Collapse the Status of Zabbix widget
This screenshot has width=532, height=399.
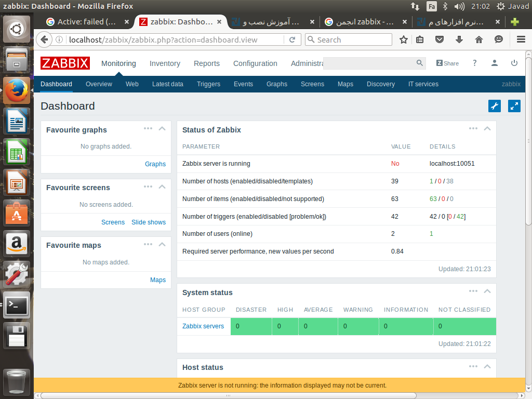coord(487,129)
